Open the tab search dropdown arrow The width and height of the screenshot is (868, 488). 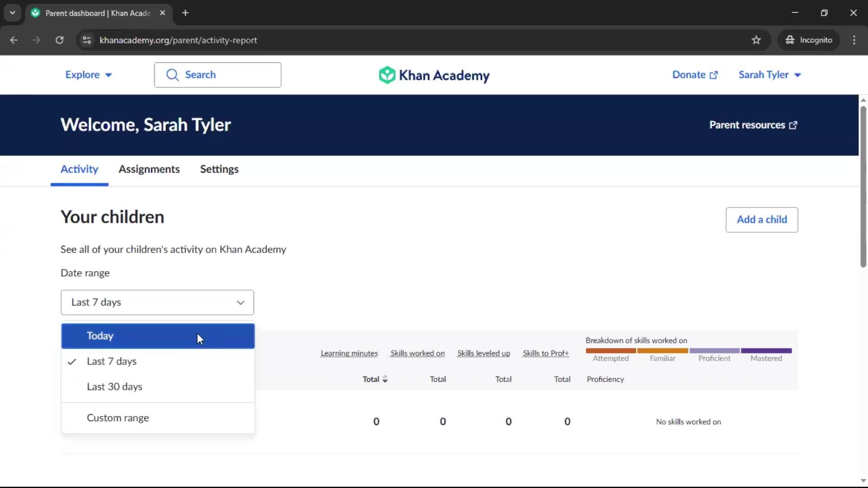[12, 13]
